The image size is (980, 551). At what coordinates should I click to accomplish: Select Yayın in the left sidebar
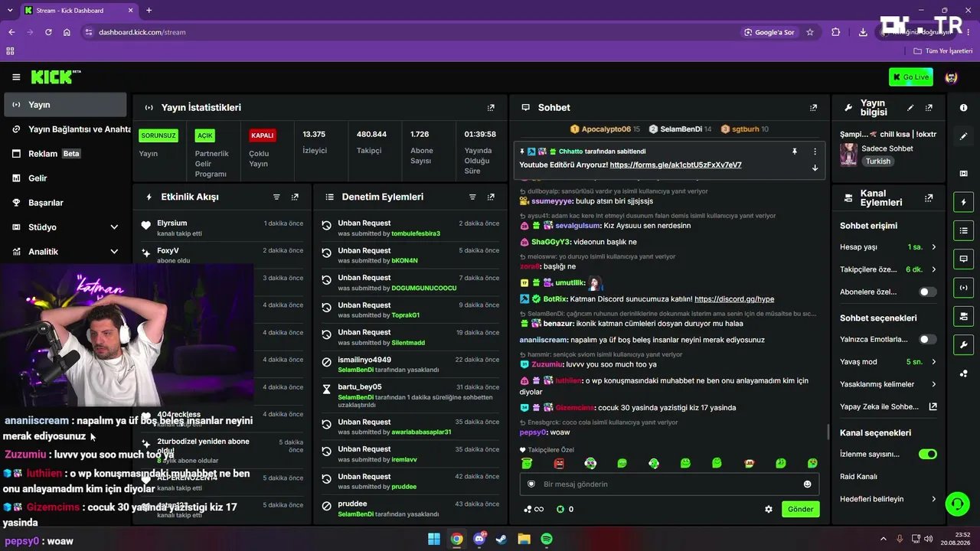click(x=65, y=105)
